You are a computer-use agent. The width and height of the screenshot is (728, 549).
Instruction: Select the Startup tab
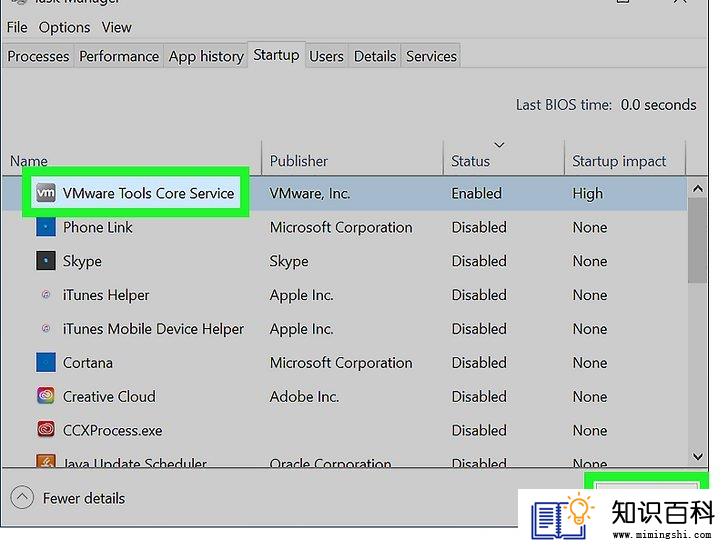tap(276, 55)
